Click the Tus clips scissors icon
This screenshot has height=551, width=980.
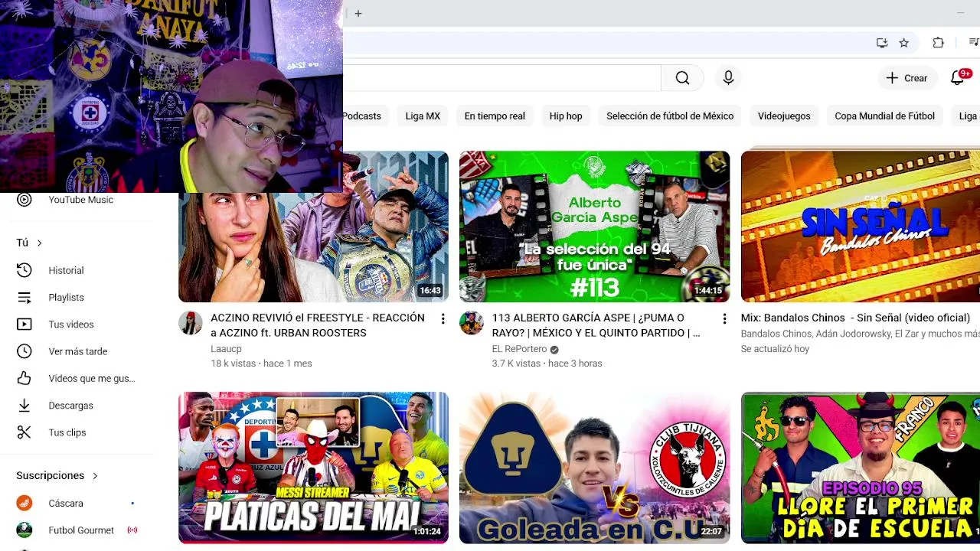point(24,432)
